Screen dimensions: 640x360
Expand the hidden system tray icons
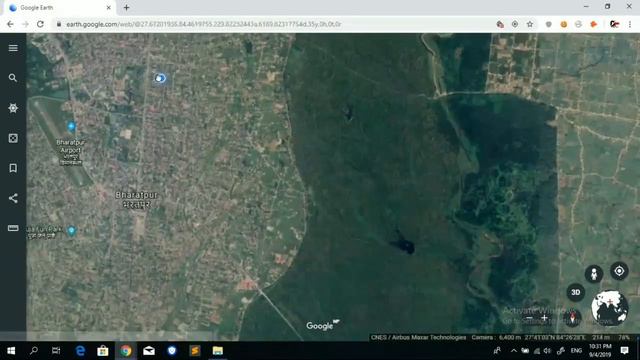pos(513,351)
